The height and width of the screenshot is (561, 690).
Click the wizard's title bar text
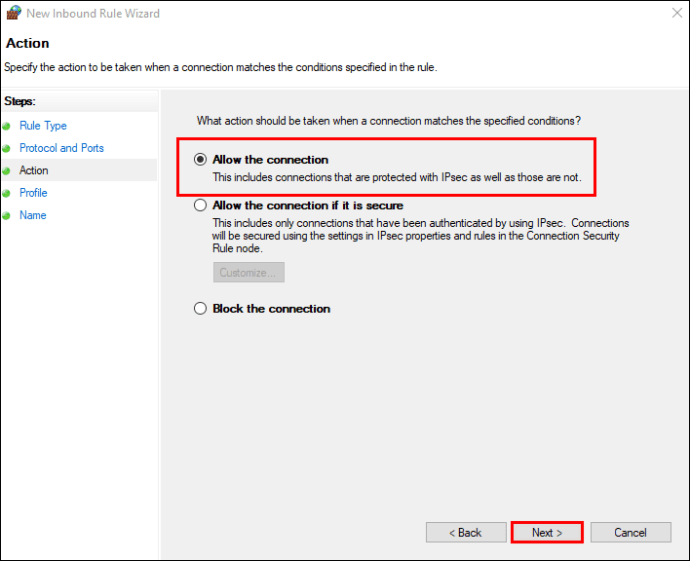tap(93, 14)
